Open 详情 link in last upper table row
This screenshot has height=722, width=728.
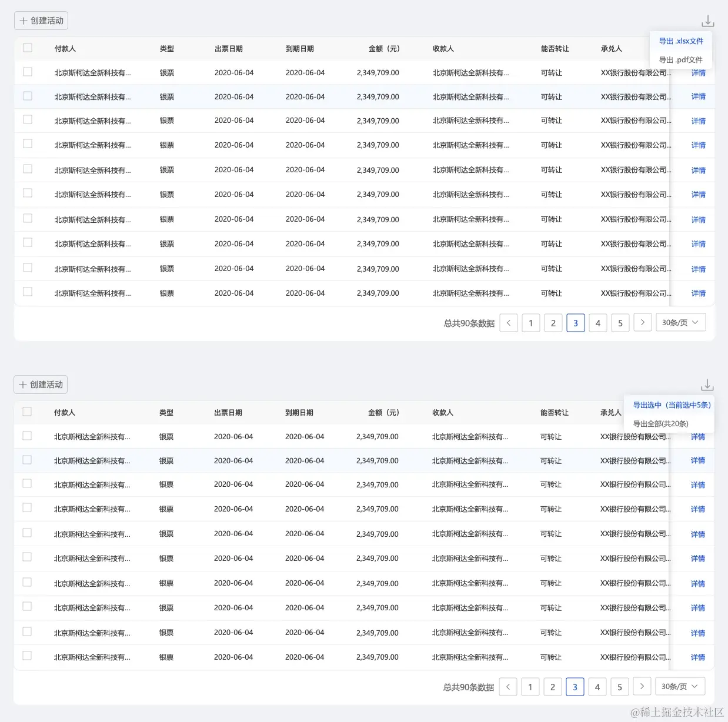pyautogui.click(x=699, y=293)
